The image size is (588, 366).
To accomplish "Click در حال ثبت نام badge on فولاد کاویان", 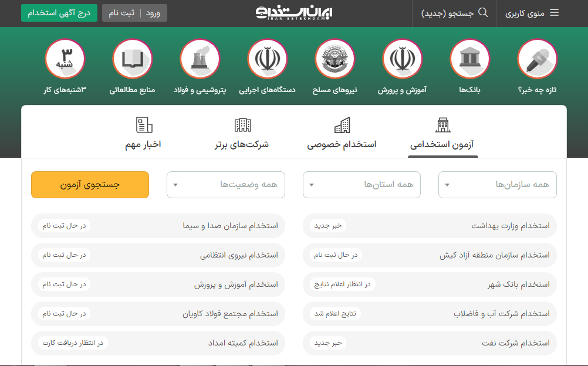I will (64, 313).
